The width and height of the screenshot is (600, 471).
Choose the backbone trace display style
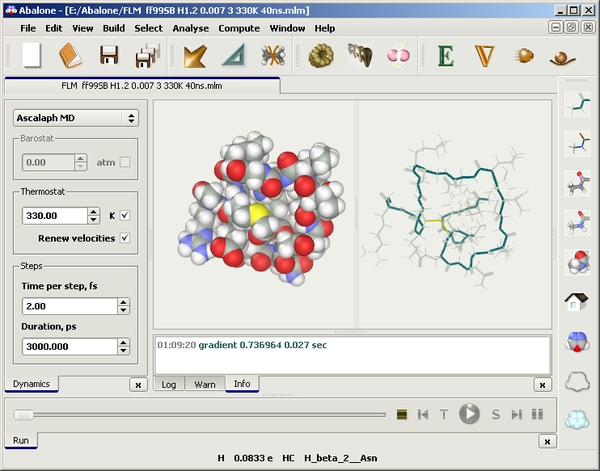tap(575, 104)
